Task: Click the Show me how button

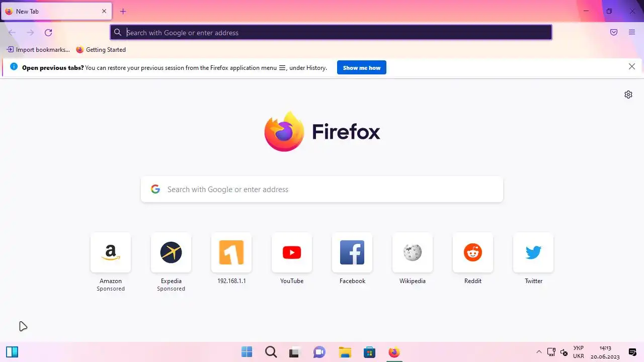Action: point(362,68)
